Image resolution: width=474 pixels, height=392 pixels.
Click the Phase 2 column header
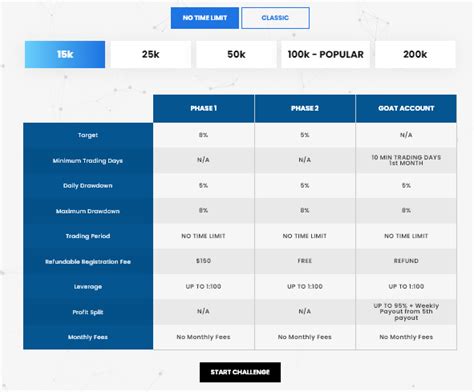click(305, 108)
